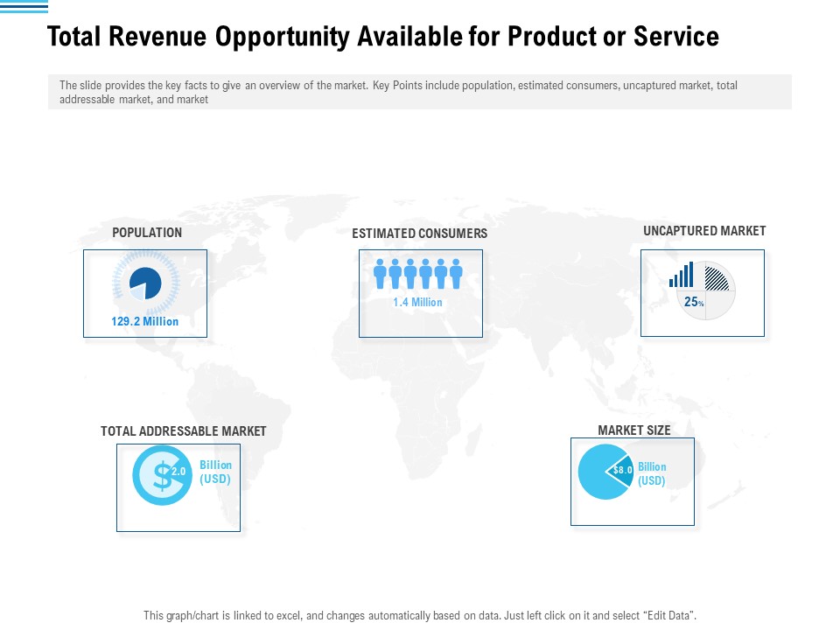
Task: Click the '2.0' value on the dollar icon
Action: (178, 471)
